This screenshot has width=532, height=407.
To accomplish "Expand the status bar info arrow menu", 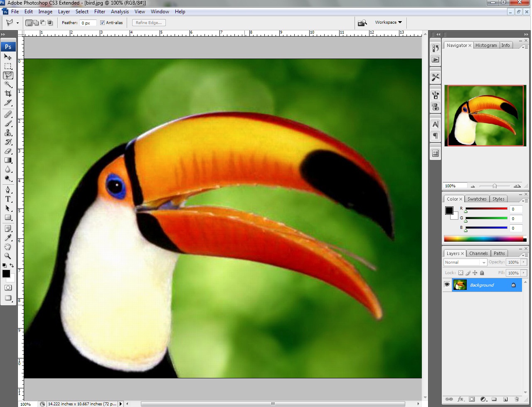I will click(121, 404).
